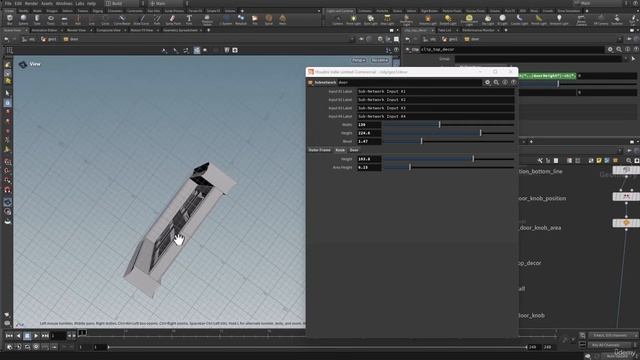Open the Door tab in parameter window
640x360 pixels.
coord(354,150)
